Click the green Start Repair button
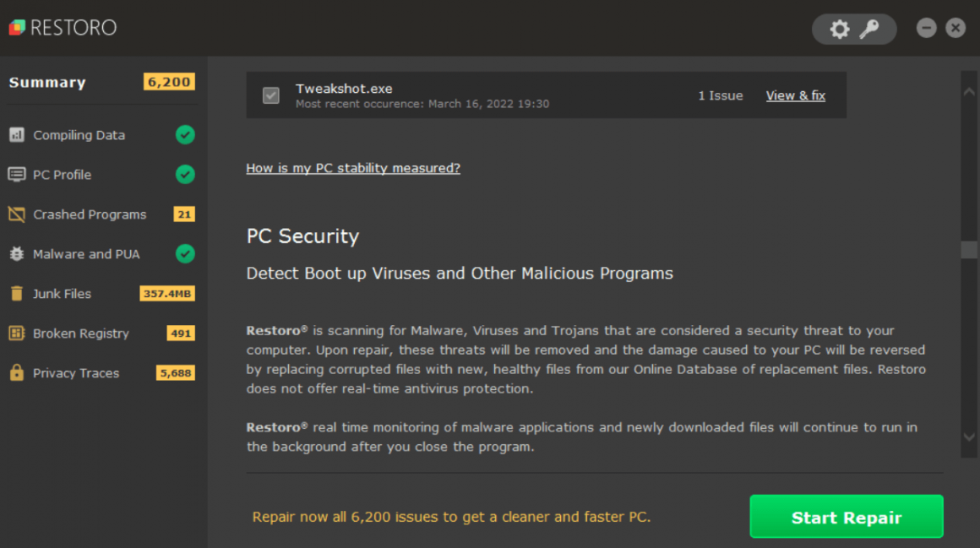This screenshot has width=980, height=548. pos(846,517)
